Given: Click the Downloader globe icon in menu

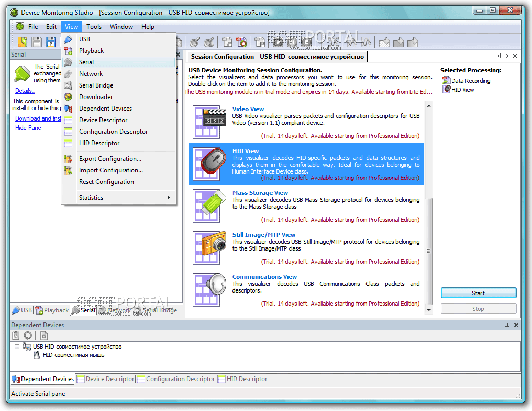Looking at the screenshot, I should click(68, 97).
